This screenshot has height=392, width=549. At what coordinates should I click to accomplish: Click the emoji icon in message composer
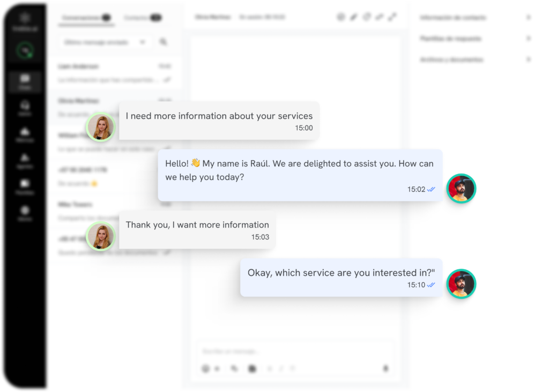pos(205,368)
